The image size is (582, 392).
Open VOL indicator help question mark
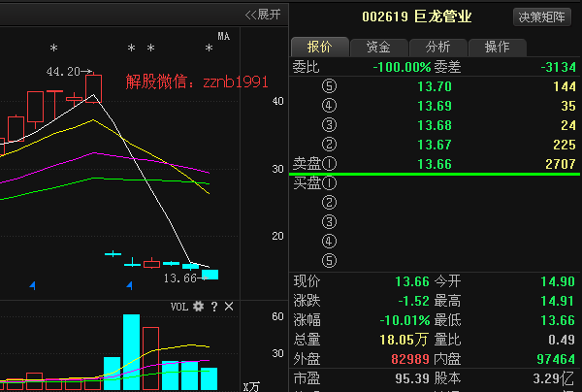point(214,307)
